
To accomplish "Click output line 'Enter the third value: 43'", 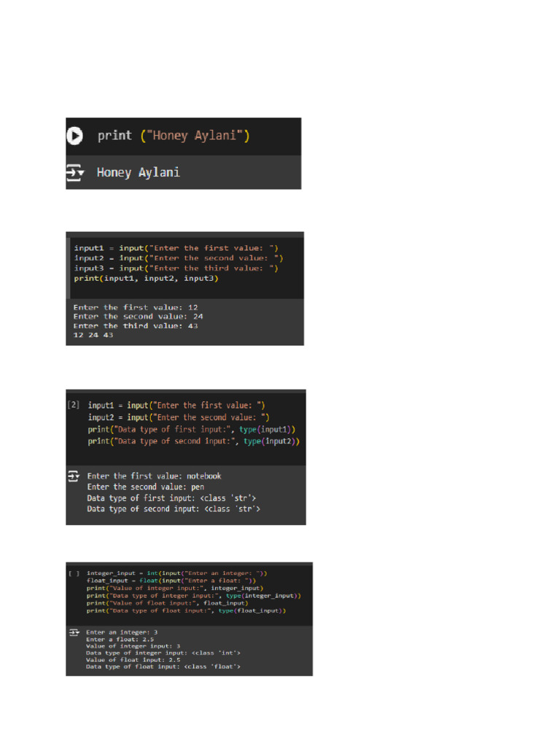I will point(135,326).
